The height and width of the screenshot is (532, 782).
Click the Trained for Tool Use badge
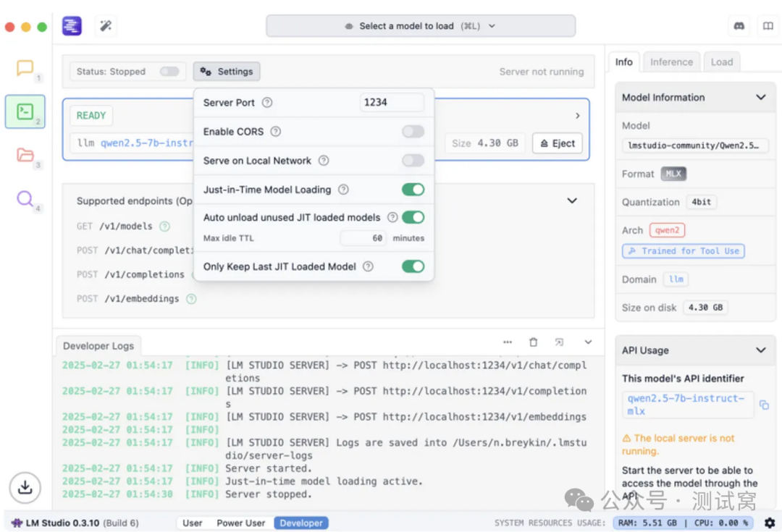click(684, 250)
